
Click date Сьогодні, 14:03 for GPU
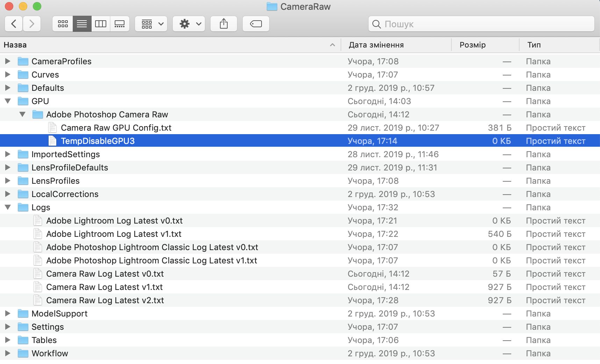point(379,101)
